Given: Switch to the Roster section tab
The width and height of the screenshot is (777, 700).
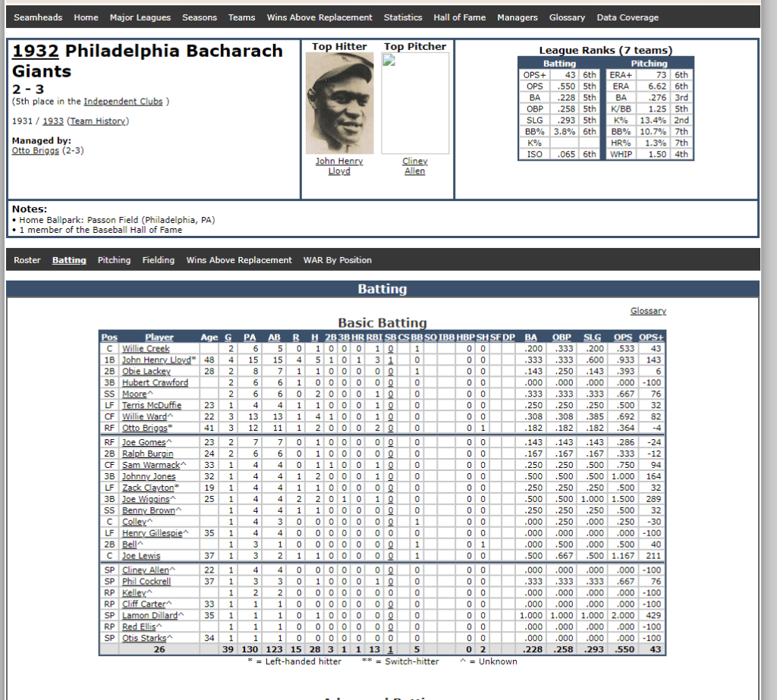Looking at the screenshot, I should 27,260.
